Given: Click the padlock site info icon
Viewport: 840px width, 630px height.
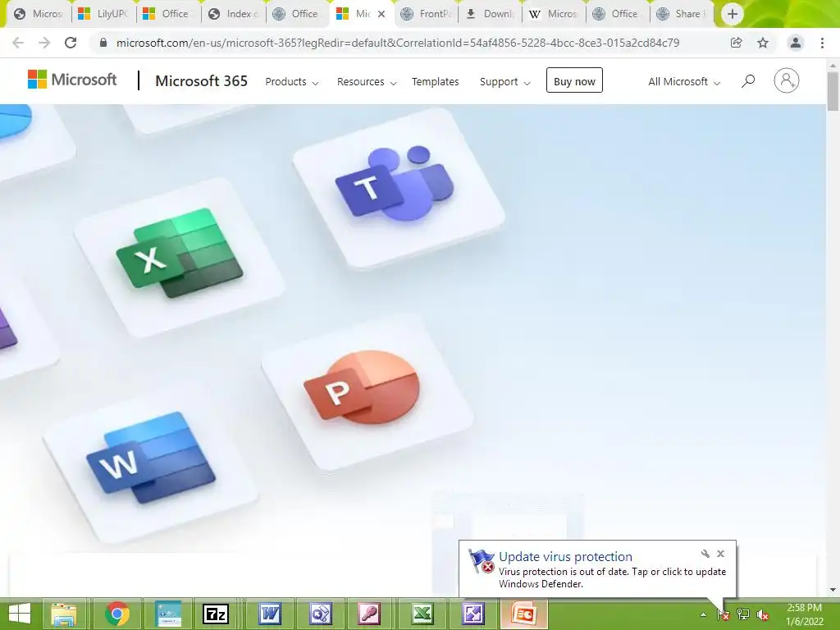Looking at the screenshot, I should tap(103, 43).
